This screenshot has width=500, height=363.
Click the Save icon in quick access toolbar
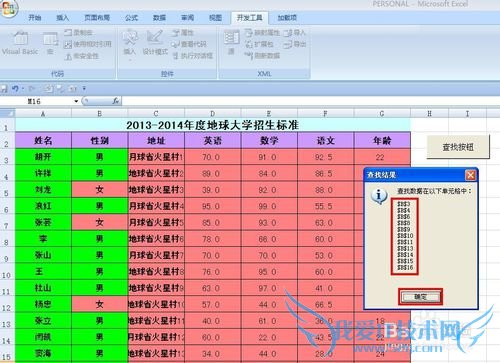coord(4,89)
